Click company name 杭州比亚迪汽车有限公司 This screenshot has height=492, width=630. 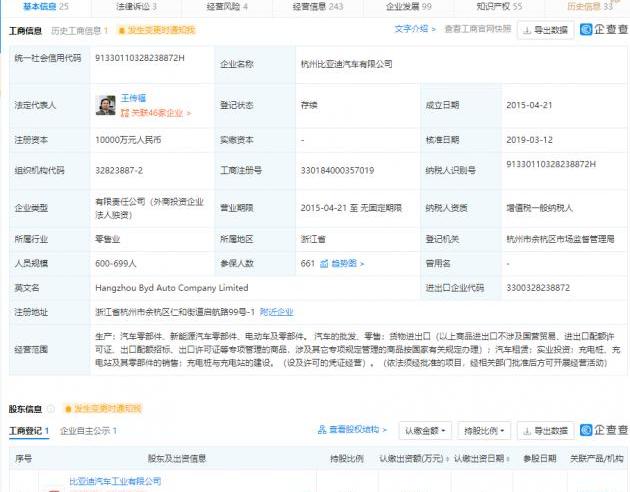346,64
